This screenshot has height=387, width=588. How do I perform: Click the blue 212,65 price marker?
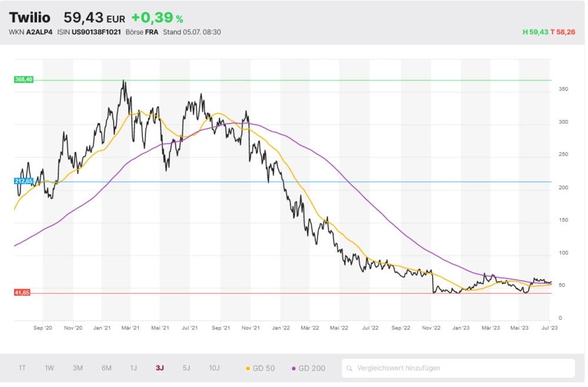click(24, 182)
